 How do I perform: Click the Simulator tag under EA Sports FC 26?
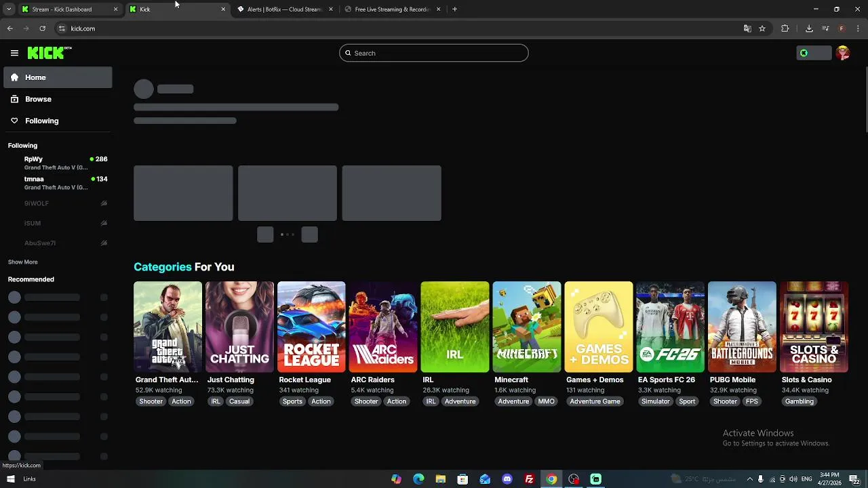[656, 401]
